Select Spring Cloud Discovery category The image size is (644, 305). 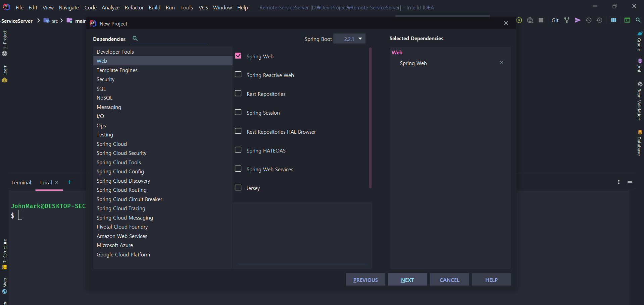(163, 181)
